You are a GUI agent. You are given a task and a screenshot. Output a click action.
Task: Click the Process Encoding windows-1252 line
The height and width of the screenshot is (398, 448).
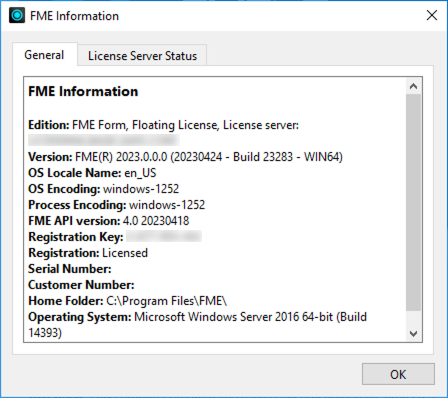pos(117,205)
